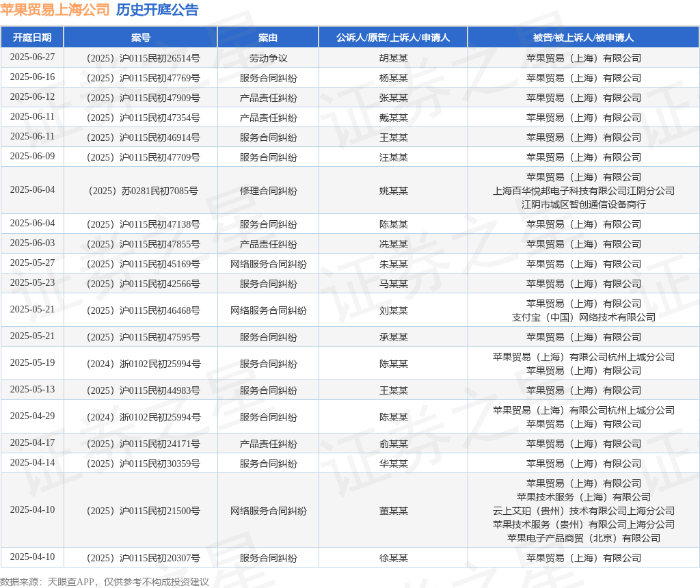This screenshot has height=588, width=700.
Task: Click plaintiff 马某某
Action: click(393, 284)
